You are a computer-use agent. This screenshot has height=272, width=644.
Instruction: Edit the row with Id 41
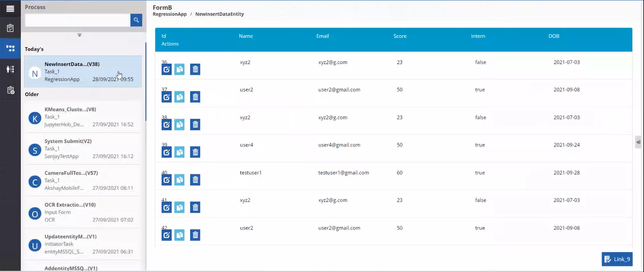(166, 208)
